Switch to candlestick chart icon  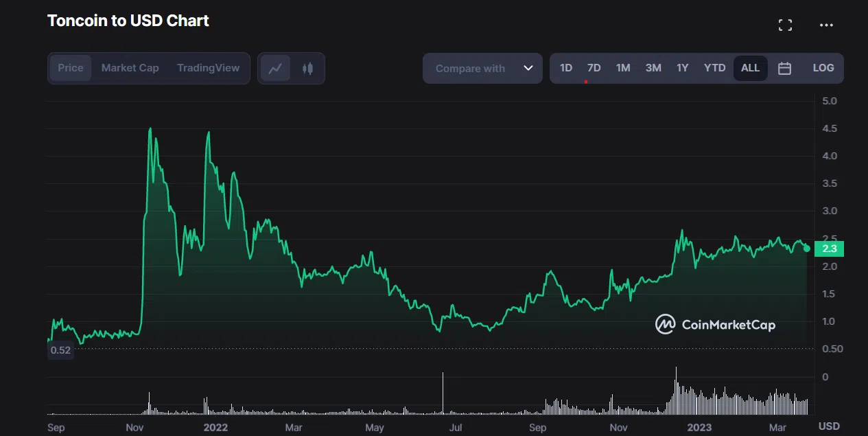(307, 69)
